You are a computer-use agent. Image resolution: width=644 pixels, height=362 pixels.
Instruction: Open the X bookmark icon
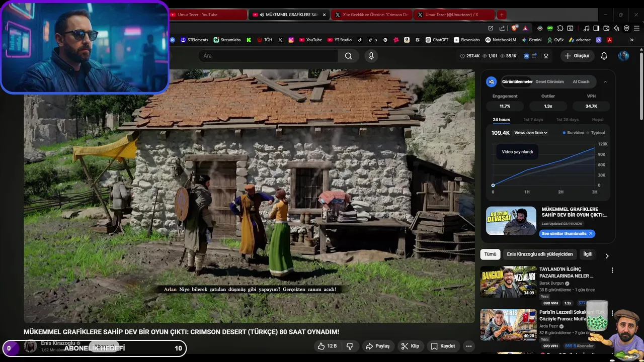[x=280, y=40]
